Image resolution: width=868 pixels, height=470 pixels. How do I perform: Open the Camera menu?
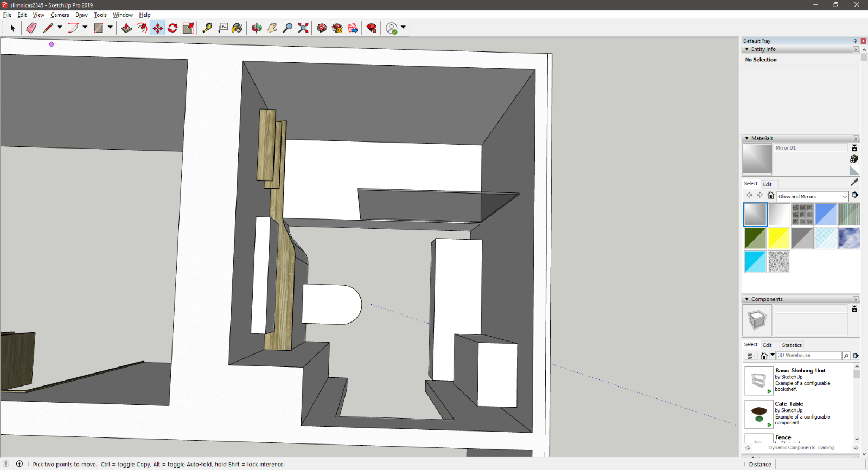coord(60,15)
